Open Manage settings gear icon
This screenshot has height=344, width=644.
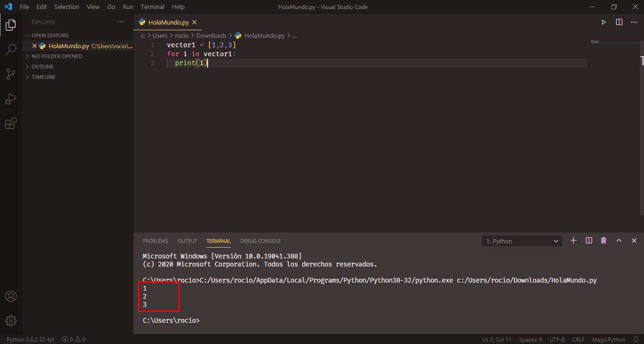[x=10, y=321]
